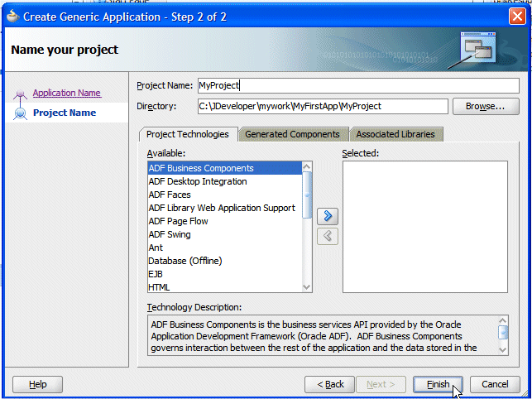Click the Technology Description text area

[323, 335]
